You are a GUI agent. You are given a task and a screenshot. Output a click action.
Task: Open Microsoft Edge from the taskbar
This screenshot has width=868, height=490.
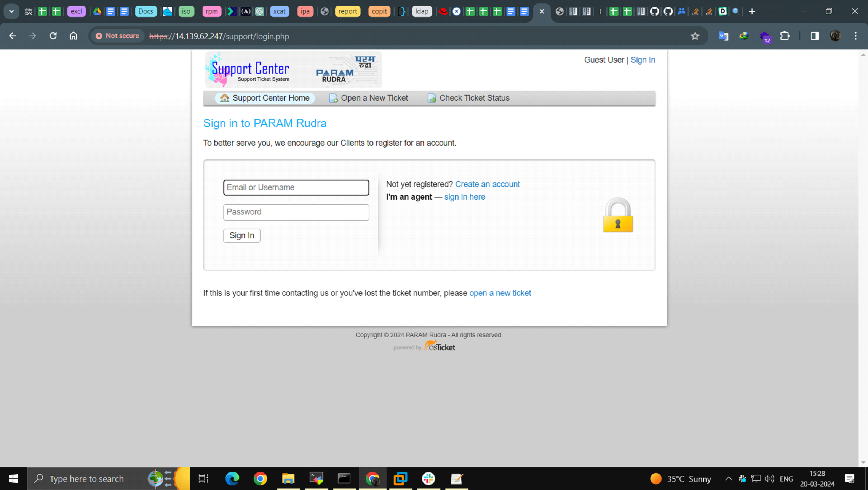pos(232,478)
